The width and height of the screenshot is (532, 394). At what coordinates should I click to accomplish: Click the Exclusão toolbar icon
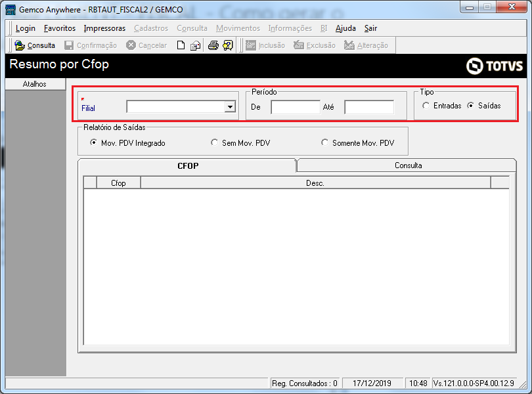point(299,45)
